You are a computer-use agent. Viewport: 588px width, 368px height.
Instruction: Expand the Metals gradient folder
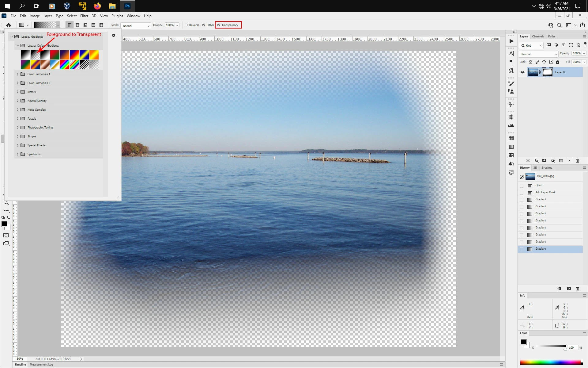coord(17,92)
